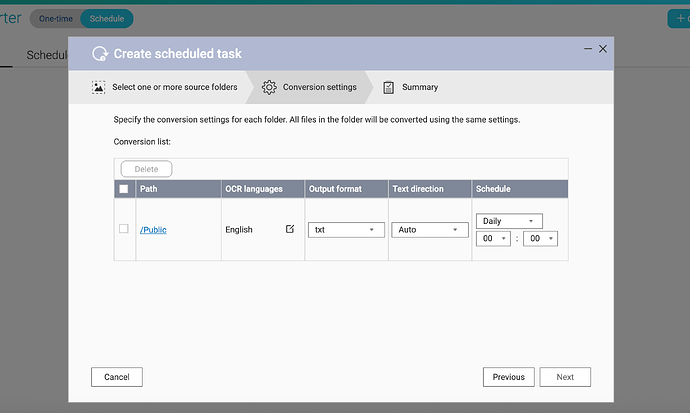Click the Path column header
690x413 pixels.
tap(178, 189)
